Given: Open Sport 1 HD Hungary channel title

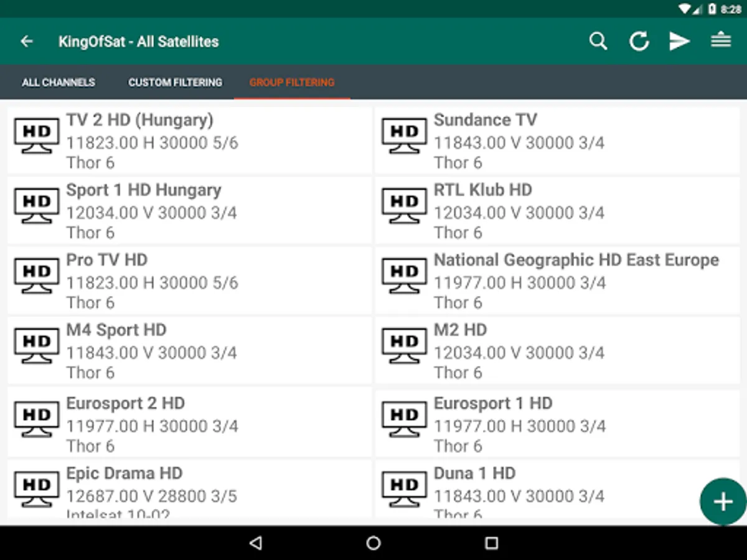Looking at the screenshot, I should pos(144,190).
